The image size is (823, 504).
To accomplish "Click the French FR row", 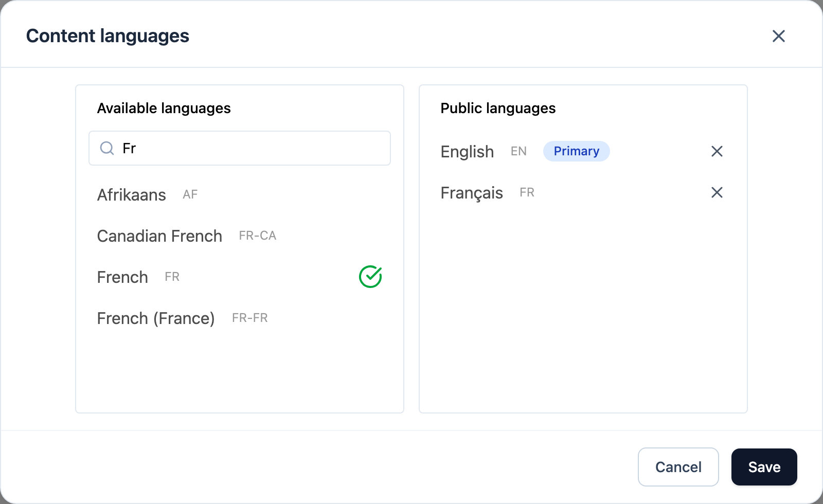I will click(x=240, y=277).
